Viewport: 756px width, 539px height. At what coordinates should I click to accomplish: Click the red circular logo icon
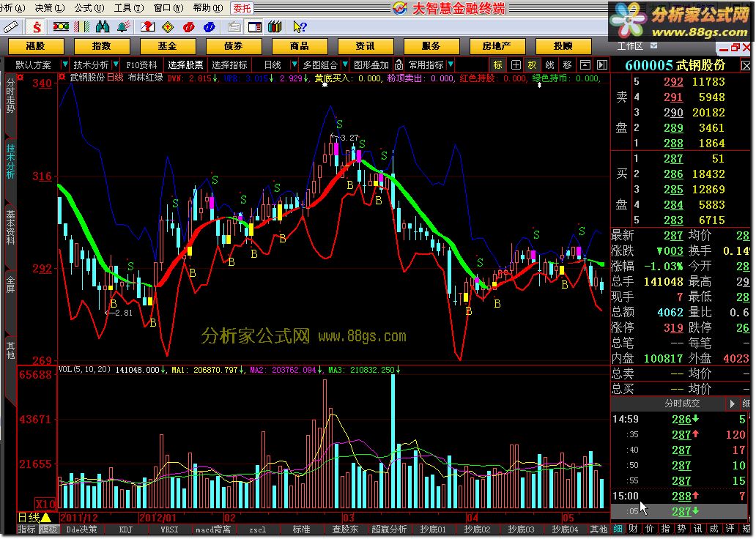click(x=188, y=27)
